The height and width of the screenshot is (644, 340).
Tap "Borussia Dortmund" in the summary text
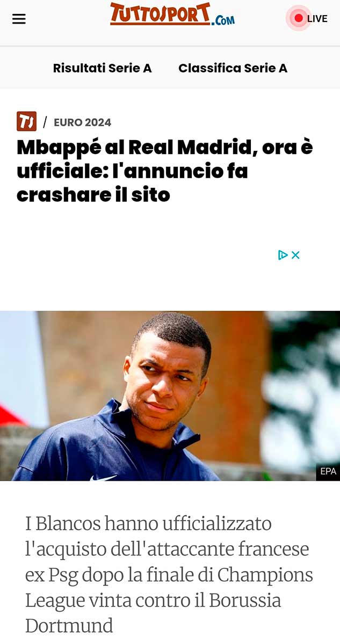pos(153,613)
